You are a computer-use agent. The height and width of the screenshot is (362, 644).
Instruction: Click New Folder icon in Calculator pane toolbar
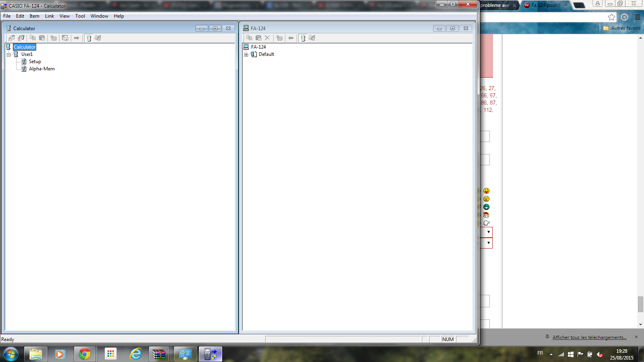[x=54, y=38]
